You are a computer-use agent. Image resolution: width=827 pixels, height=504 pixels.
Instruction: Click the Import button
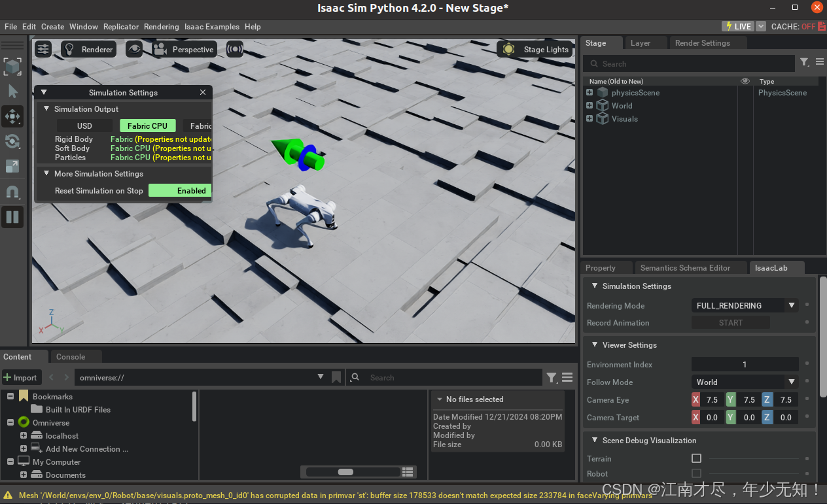[x=21, y=377]
